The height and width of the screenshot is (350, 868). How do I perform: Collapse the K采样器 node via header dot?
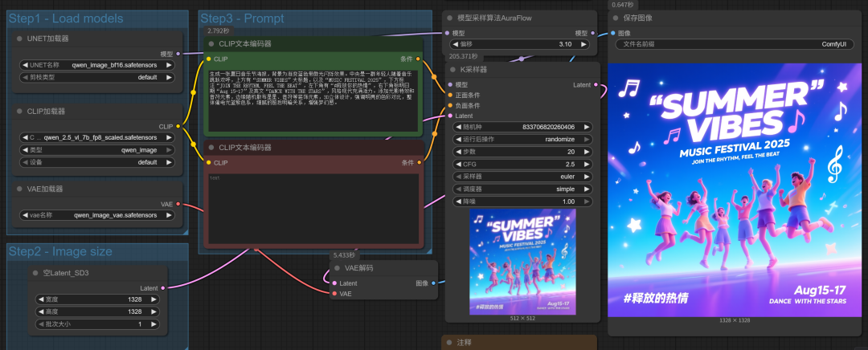tap(452, 70)
